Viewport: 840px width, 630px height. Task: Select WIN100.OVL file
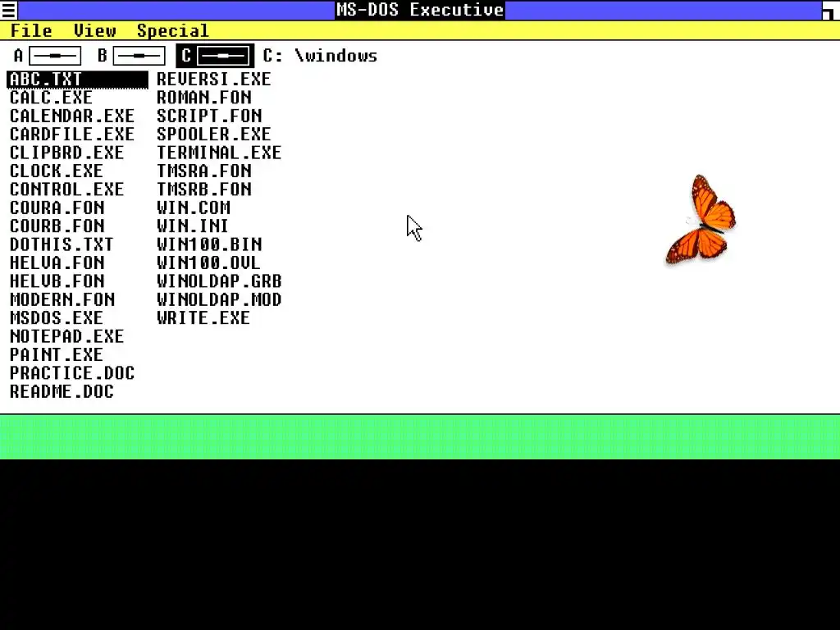208,262
